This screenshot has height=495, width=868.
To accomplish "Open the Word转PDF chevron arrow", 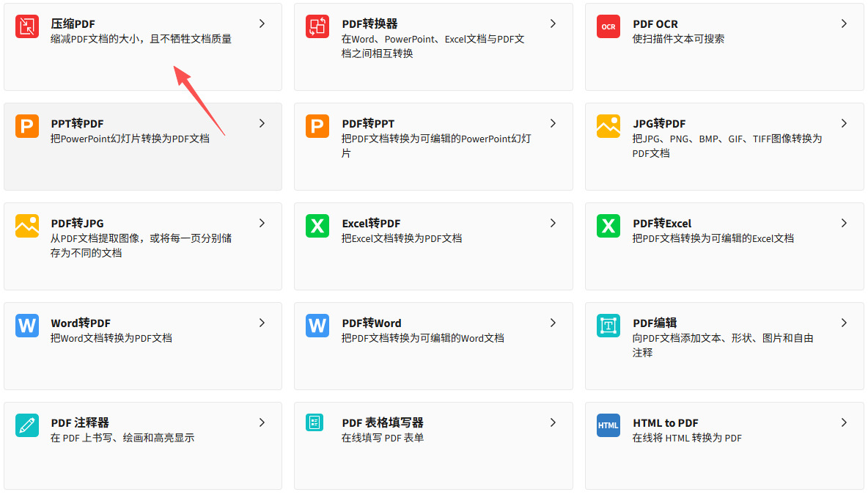I will 262,323.
